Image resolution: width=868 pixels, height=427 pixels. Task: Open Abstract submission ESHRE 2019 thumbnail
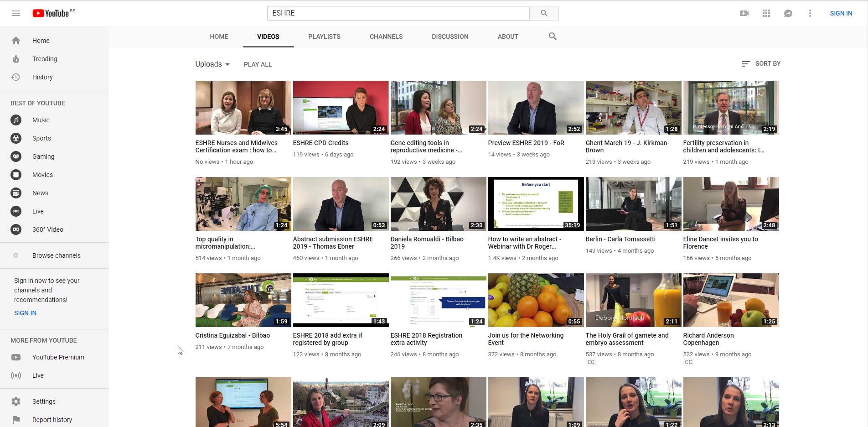tap(341, 204)
